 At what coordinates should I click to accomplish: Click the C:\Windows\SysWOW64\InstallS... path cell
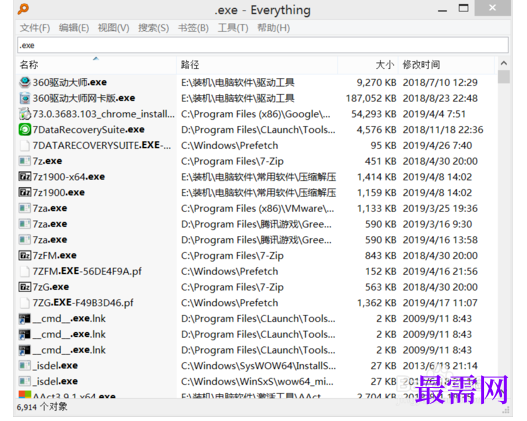point(258,366)
